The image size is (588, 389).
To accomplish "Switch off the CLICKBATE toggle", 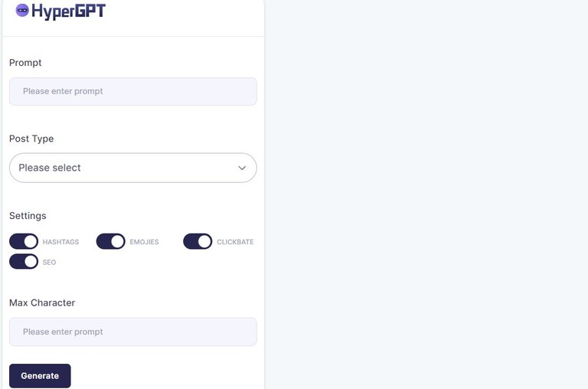I will click(198, 241).
